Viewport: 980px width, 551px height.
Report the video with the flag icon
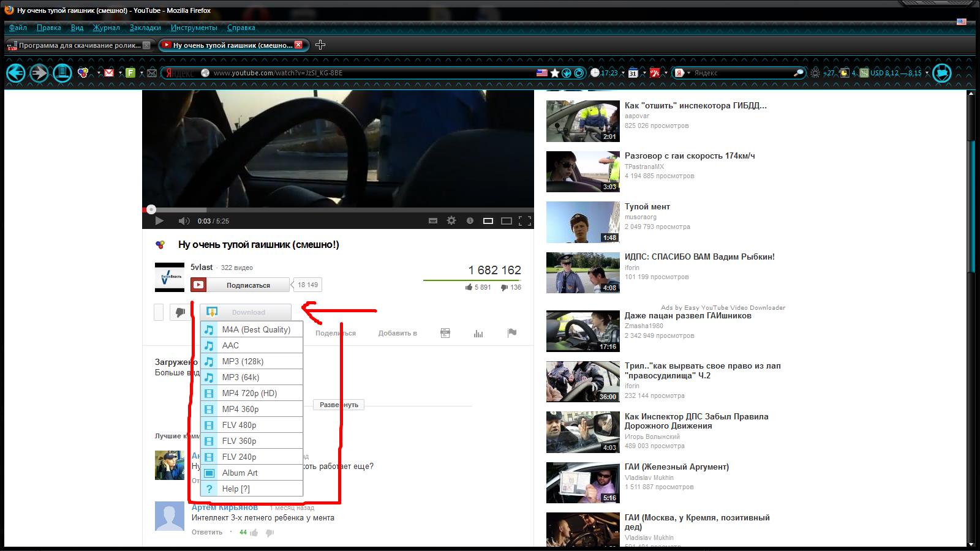(512, 333)
